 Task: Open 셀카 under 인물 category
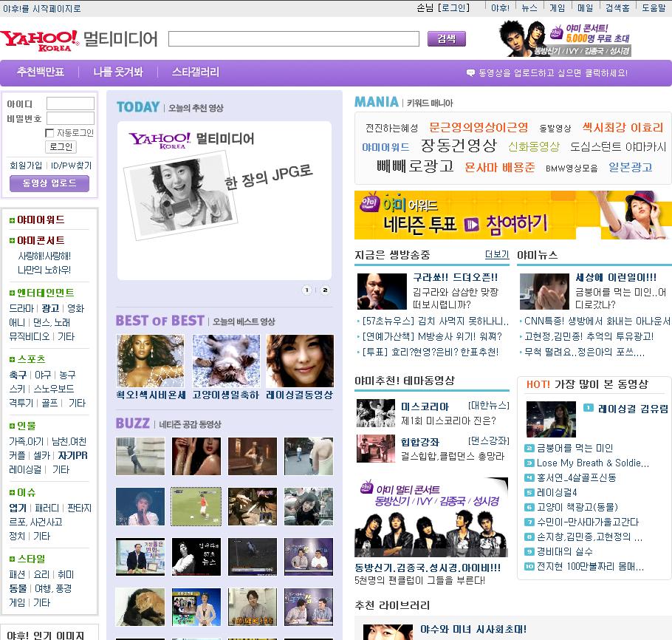41,455
